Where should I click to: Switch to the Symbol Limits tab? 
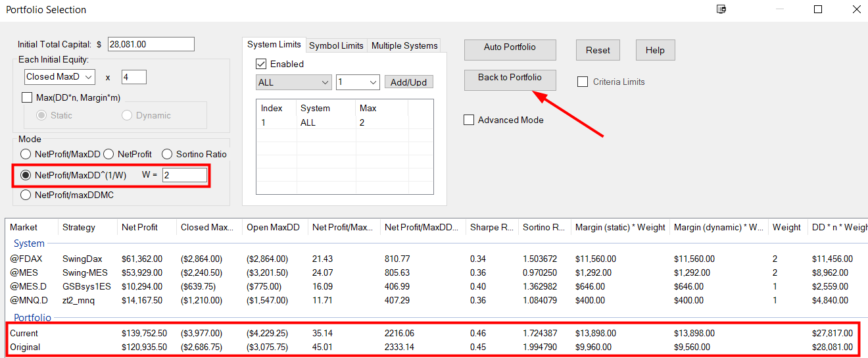click(x=336, y=45)
